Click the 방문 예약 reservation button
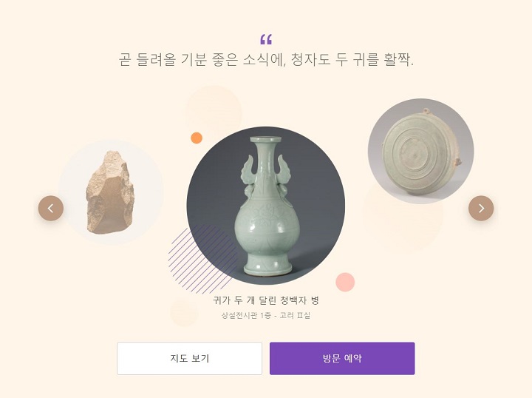 (x=342, y=358)
